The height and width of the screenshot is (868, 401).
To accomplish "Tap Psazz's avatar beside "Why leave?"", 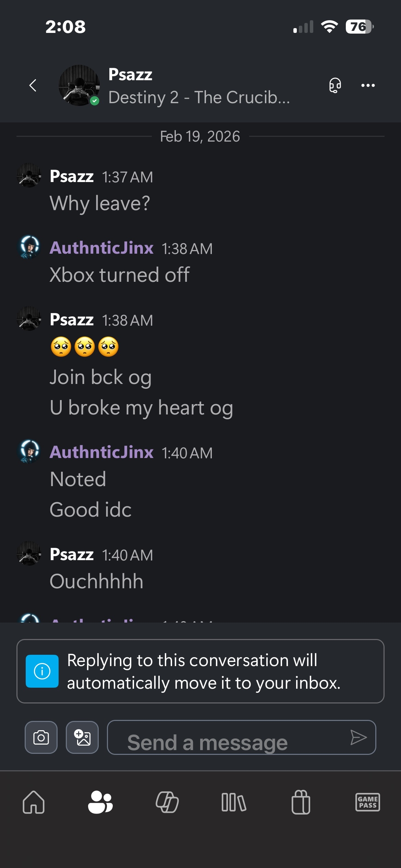I will pyautogui.click(x=29, y=176).
